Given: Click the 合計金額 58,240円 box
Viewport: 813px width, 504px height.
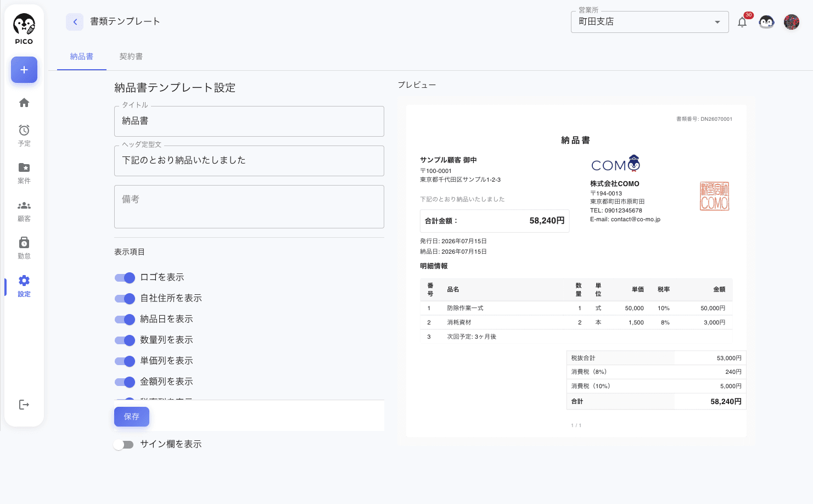Looking at the screenshot, I should pos(495,221).
